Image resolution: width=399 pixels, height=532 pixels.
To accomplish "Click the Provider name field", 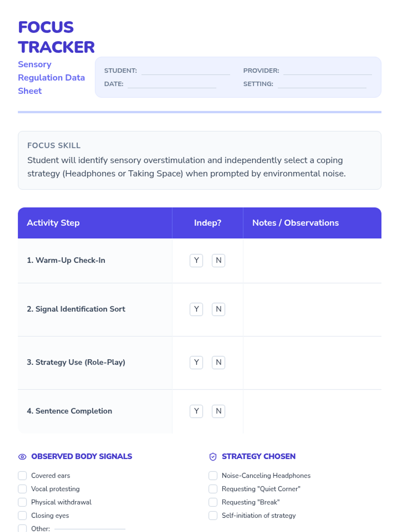I will point(327,71).
